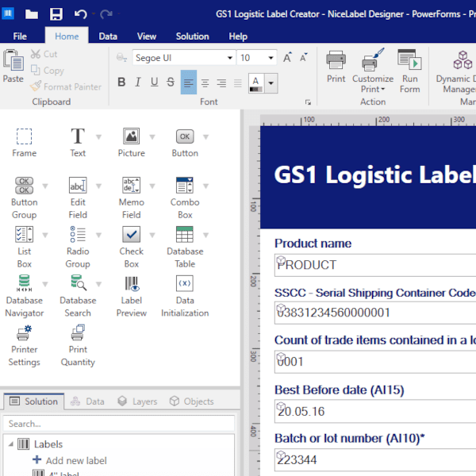Select the Edit Field tool
476x476 pixels.
78,198
